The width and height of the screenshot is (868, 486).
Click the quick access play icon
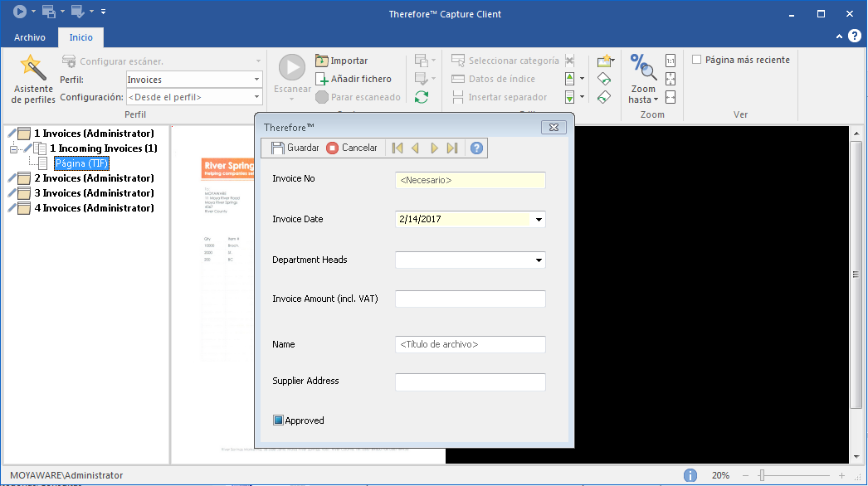pyautogui.click(x=20, y=11)
